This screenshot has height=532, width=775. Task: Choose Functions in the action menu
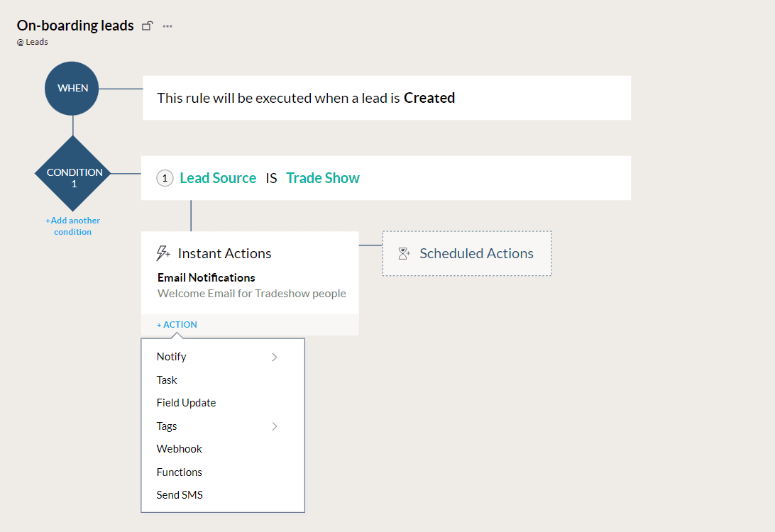pyautogui.click(x=179, y=472)
